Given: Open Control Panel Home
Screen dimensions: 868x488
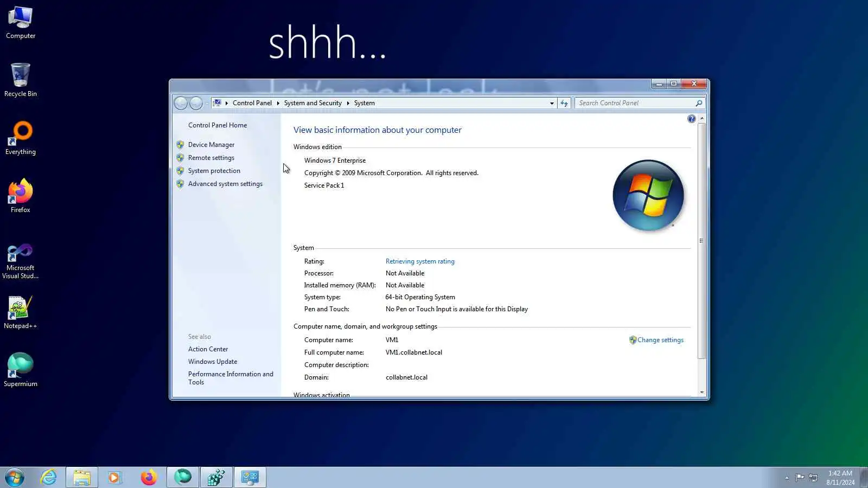Looking at the screenshot, I should [x=218, y=125].
